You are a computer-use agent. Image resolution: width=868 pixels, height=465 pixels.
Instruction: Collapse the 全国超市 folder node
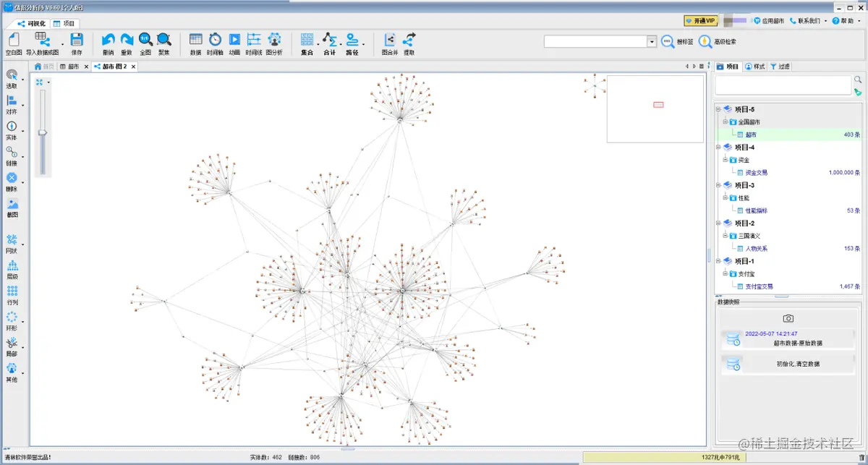click(726, 122)
